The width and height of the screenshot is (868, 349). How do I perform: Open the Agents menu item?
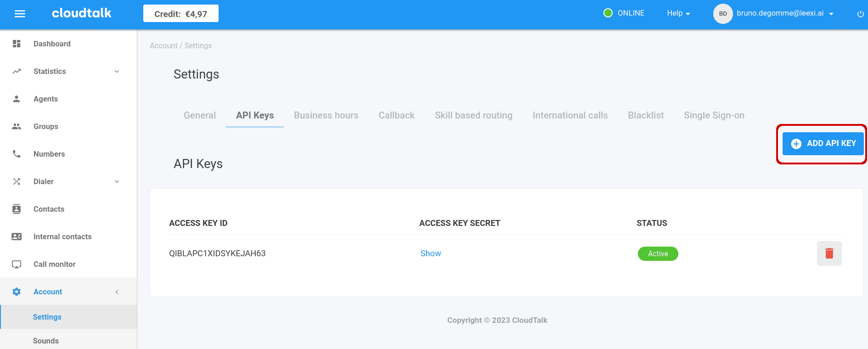coord(68,99)
